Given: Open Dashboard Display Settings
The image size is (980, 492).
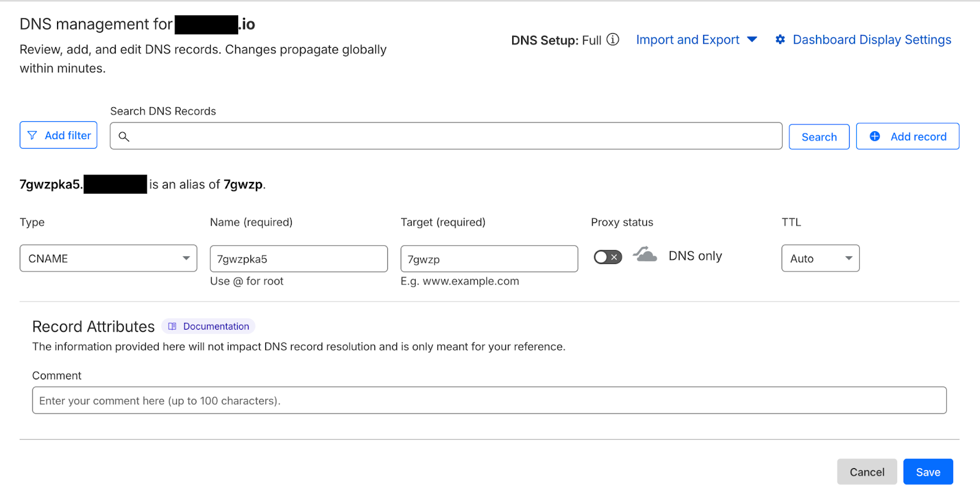Looking at the screenshot, I should pos(872,40).
